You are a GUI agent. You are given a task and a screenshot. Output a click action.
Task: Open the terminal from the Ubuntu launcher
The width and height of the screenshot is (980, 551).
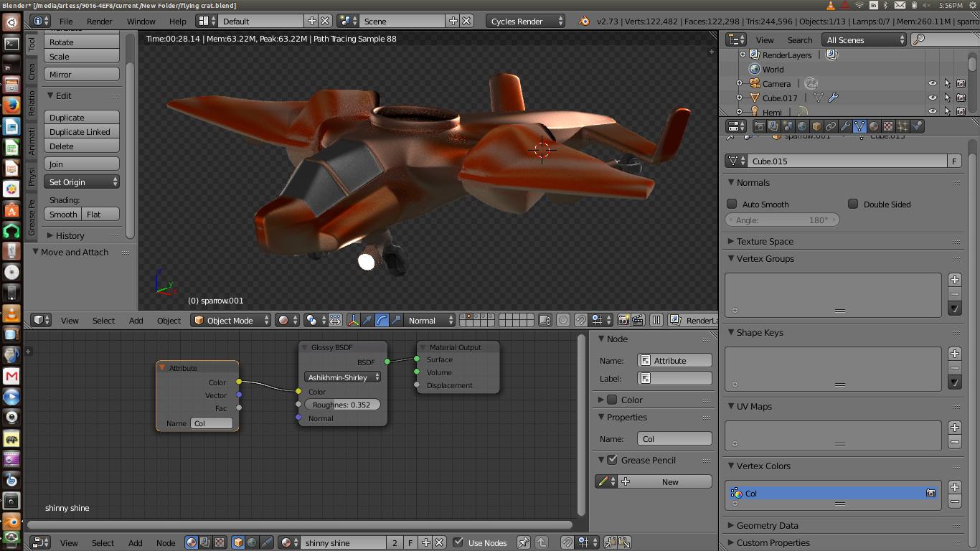(11, 44)
